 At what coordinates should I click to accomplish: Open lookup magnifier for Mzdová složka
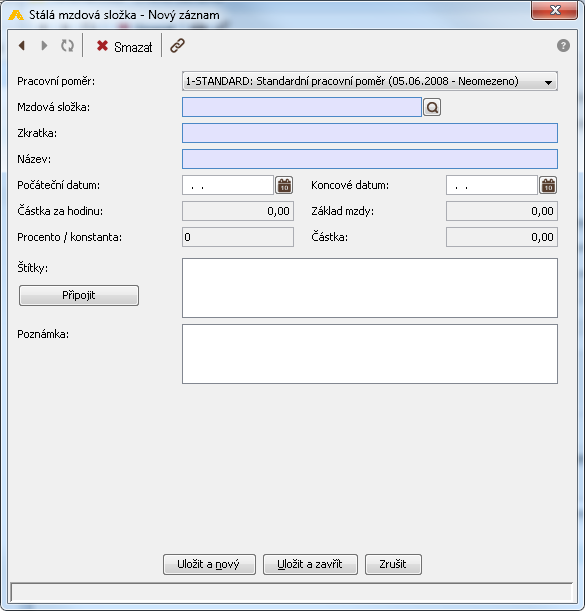point(432,107)
